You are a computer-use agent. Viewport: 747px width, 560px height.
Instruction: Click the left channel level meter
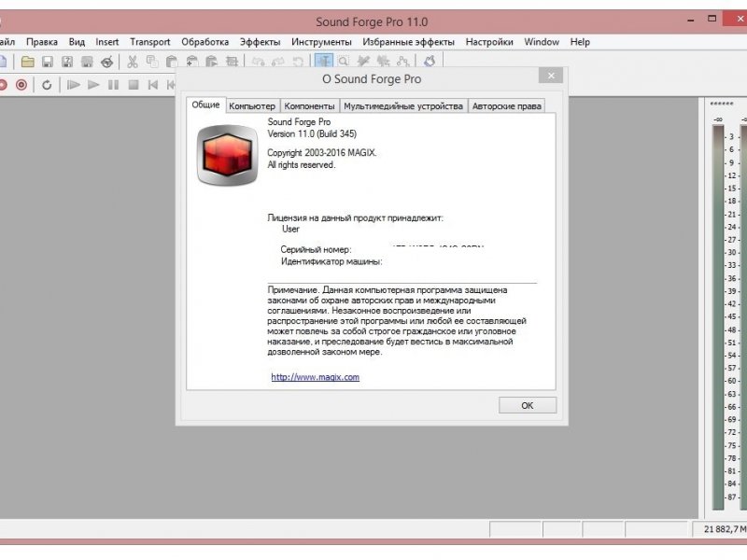pos(718,317)
